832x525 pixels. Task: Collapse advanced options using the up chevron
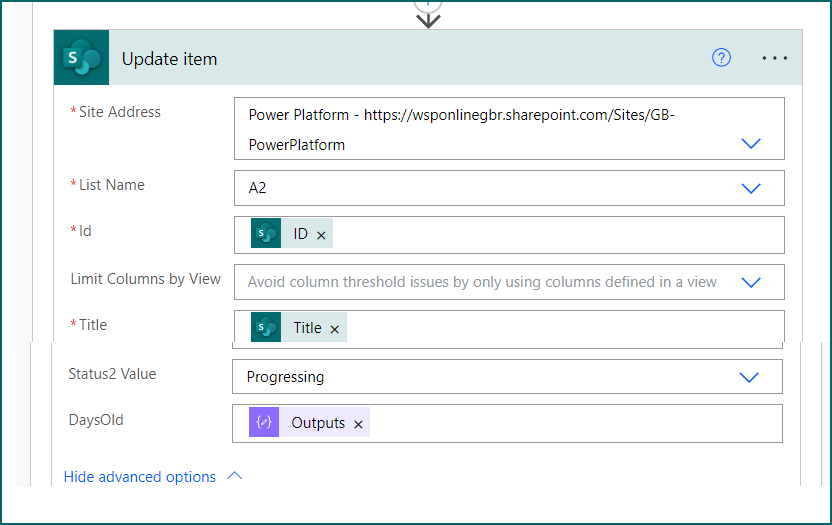click(235, 476)
